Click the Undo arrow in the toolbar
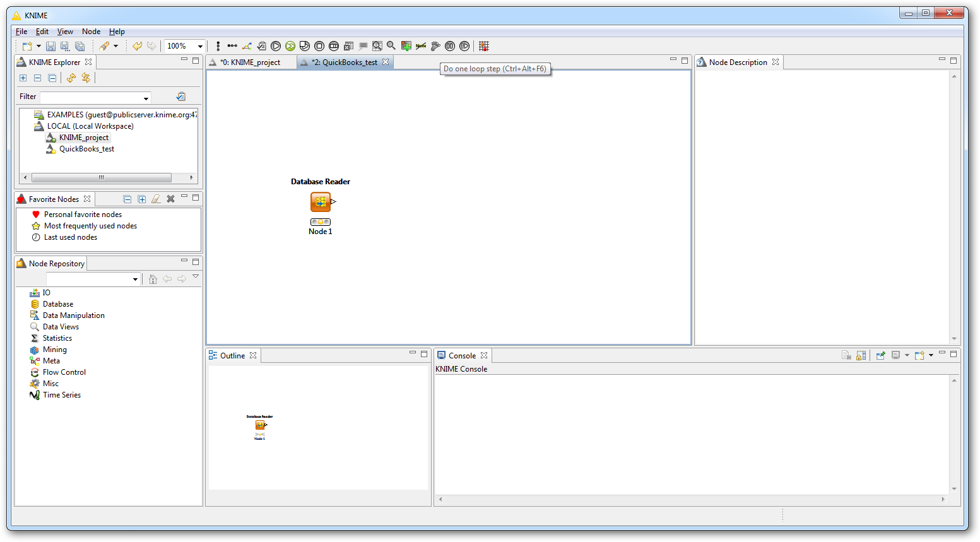980x542 pixels. click(137, 46)
